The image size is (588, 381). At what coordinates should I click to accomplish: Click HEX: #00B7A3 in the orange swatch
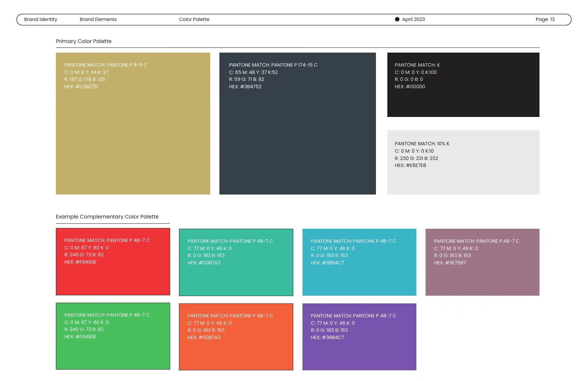[x=204, y=338]
